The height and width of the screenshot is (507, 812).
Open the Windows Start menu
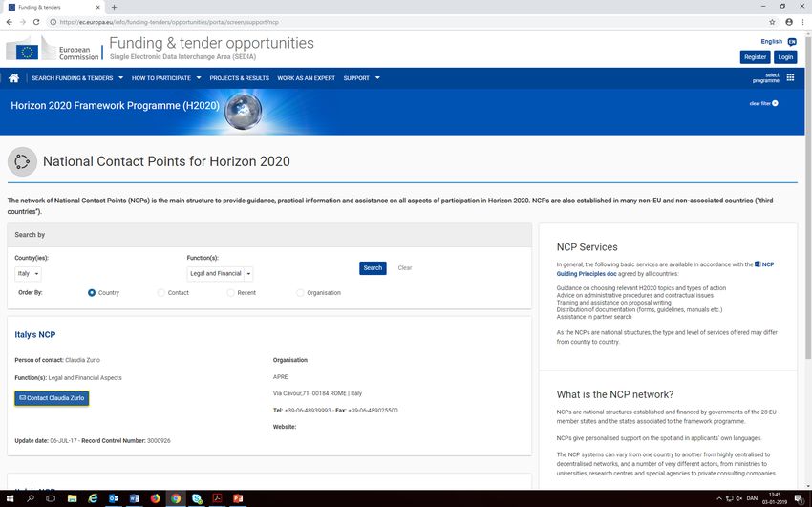click(10, 498)
